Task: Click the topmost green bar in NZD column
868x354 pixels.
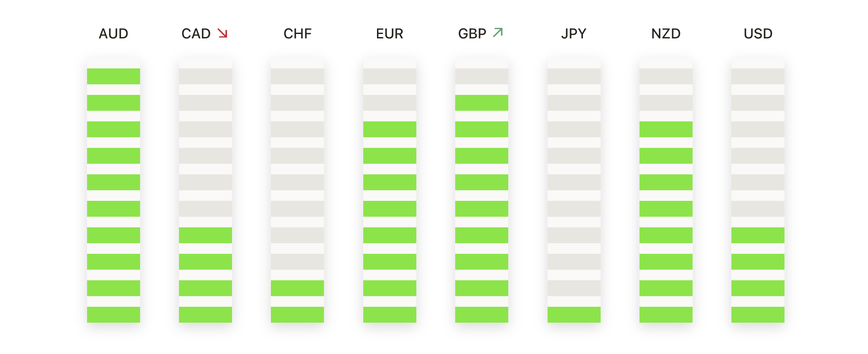Action: pyautogui.click(x=666, y=129)
